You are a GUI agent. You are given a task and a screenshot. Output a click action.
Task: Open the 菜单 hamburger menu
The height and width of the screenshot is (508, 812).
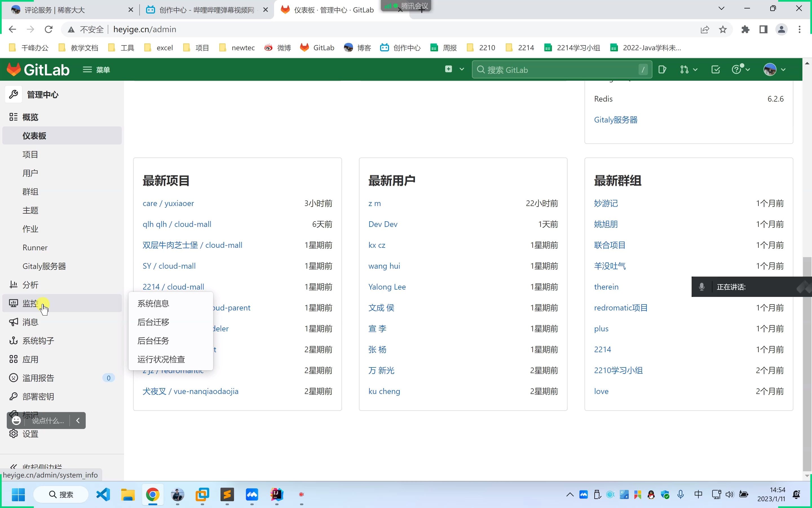[x=96, y=69]
